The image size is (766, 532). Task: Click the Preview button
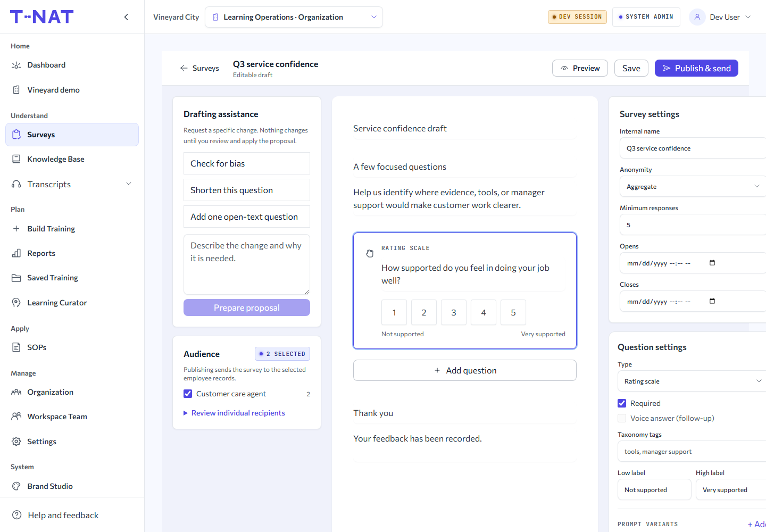click(580, 68)
